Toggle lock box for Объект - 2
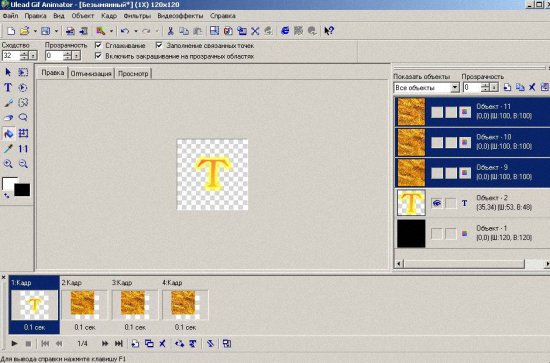Viewport: 550px width, 363px height. pyautogui.click(x=451, y=203)
